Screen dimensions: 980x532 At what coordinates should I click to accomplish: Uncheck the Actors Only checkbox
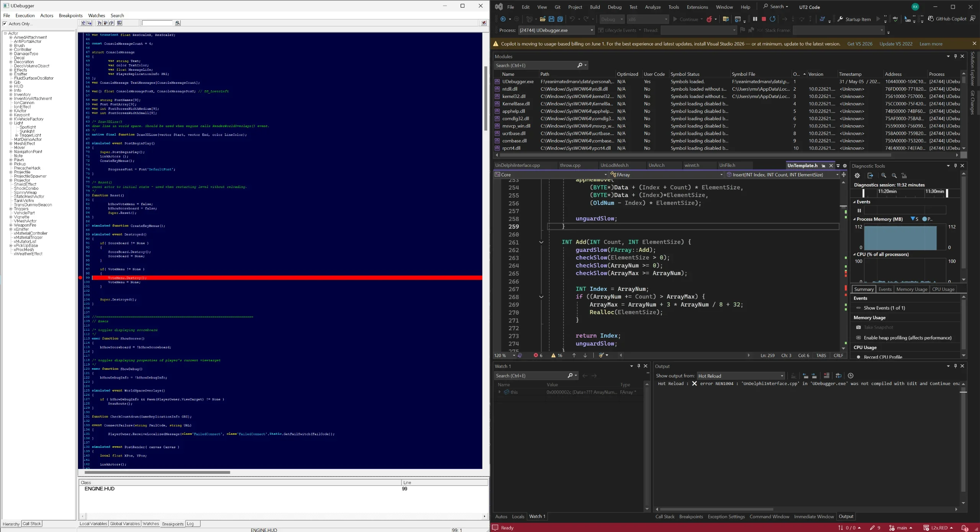[x=5, y=24]
